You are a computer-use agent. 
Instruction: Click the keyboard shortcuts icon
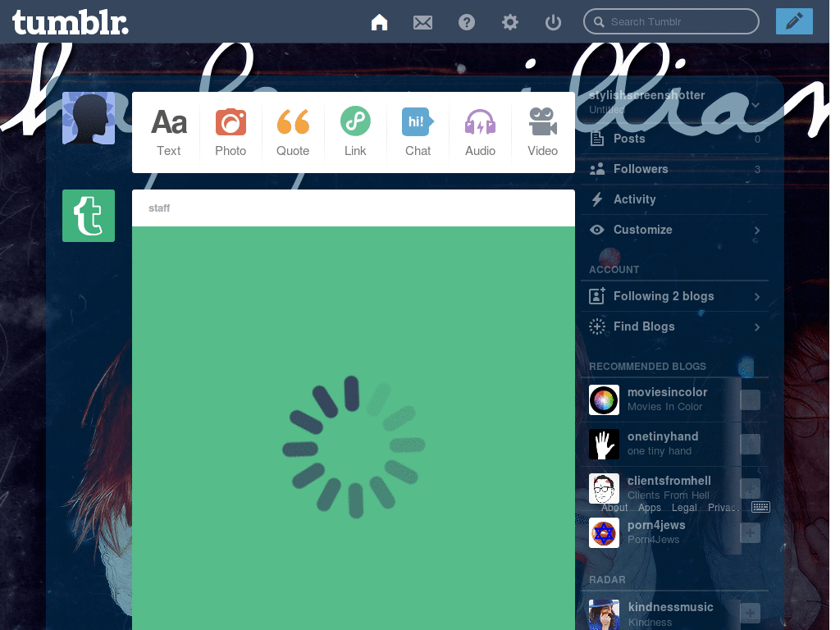tap(760, 507)
